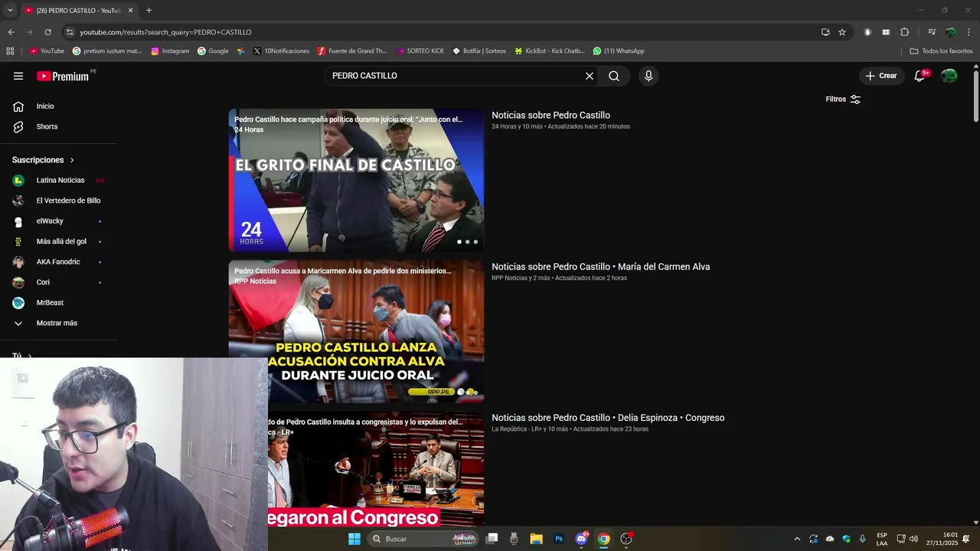Open the account avatar menu
980x551 pixels.
(949, 76)
